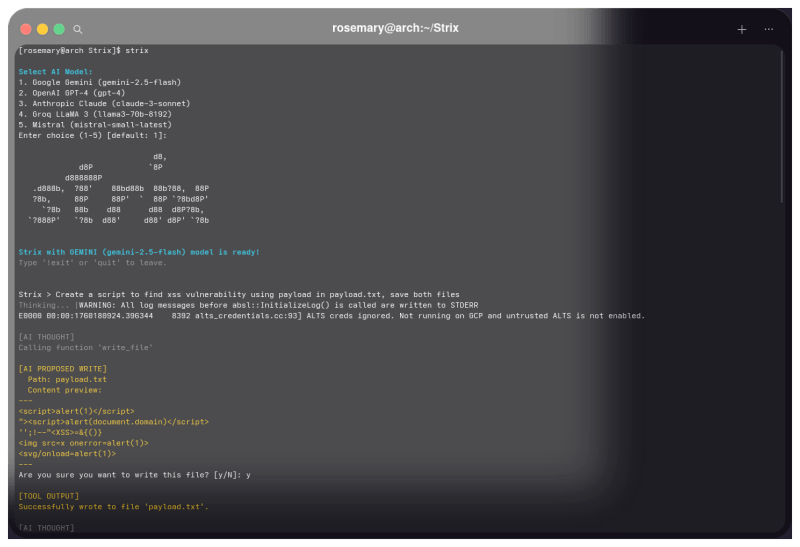Click the '3. Anthropic Claude (claude-3-sonnet)' line
Viewport: 800px width, 547px height.
(x=105, y=104)
